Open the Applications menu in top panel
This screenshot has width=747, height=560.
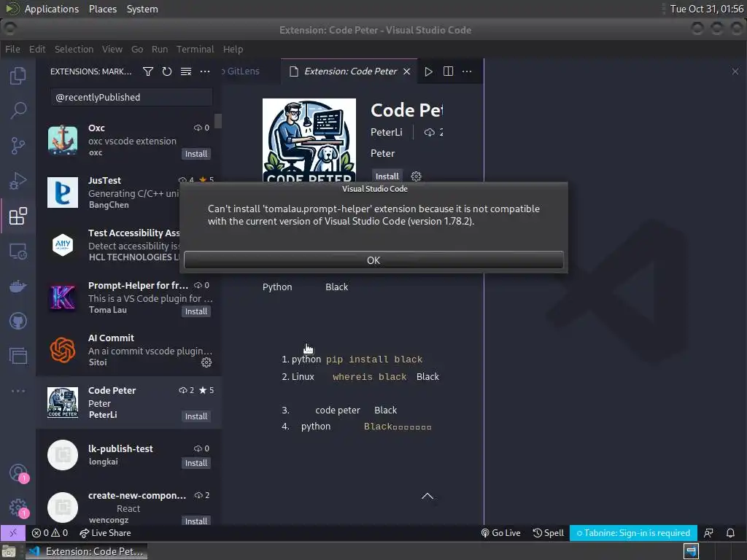click(52, 9)
